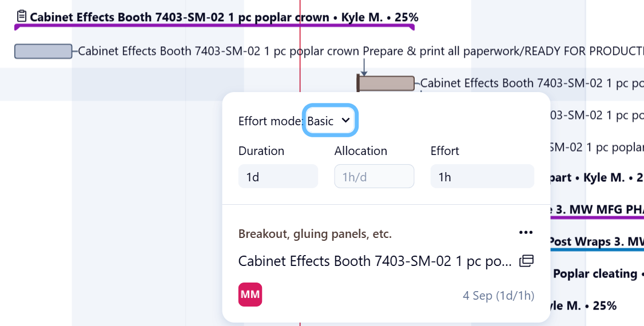The image size is (644, 326).
Task: Click the "Post Wraps 3. MW" group label
Action: coord(596,241)
